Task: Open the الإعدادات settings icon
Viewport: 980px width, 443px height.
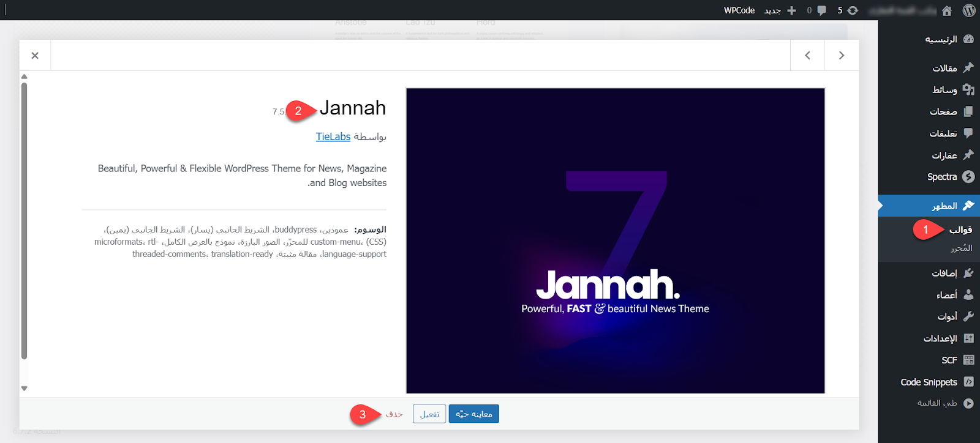Action: tap(968, 338)
